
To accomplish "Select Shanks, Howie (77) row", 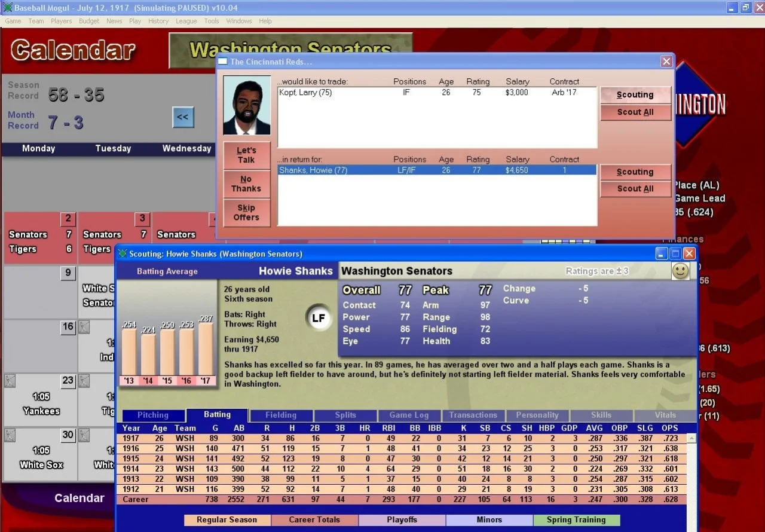I will pyautogui.click(x=437, y=170).
